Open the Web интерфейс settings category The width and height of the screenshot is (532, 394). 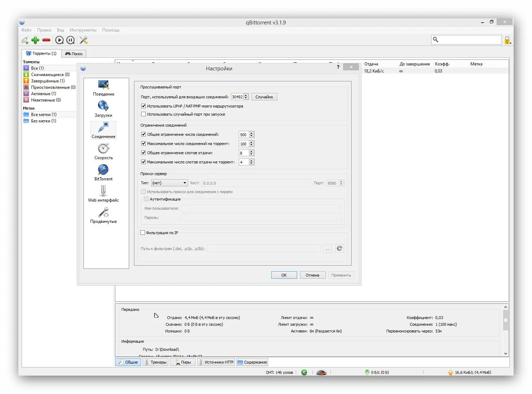pyautogui.click(x=103, y=194)
